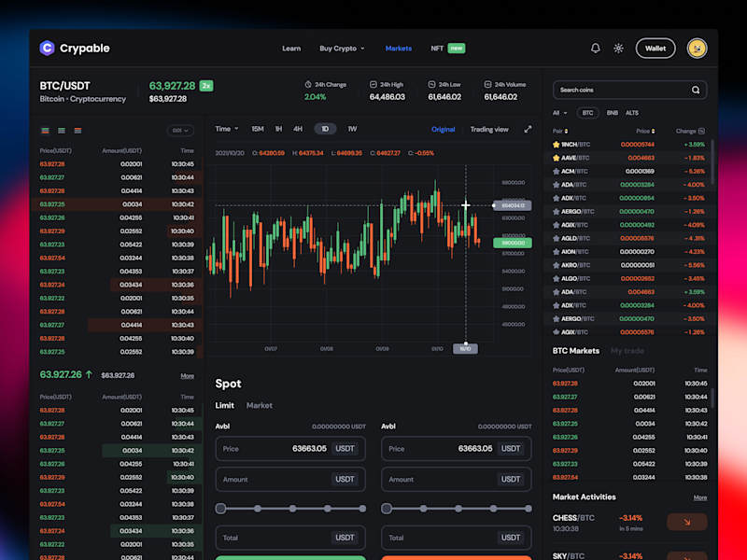Viewport: 747px width, 560px height.
Task: Click the 24h Change clock icon
Action: 308,84
